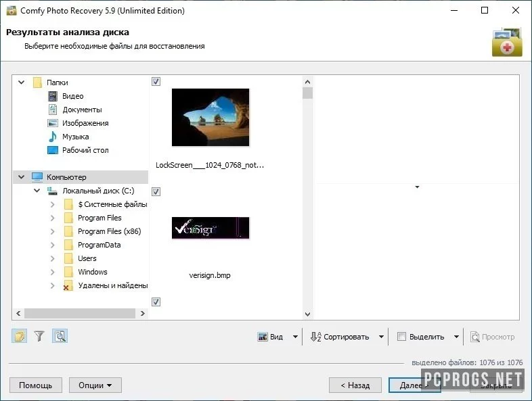
Task: Select the Видео tree label
Action: point(72,96)
